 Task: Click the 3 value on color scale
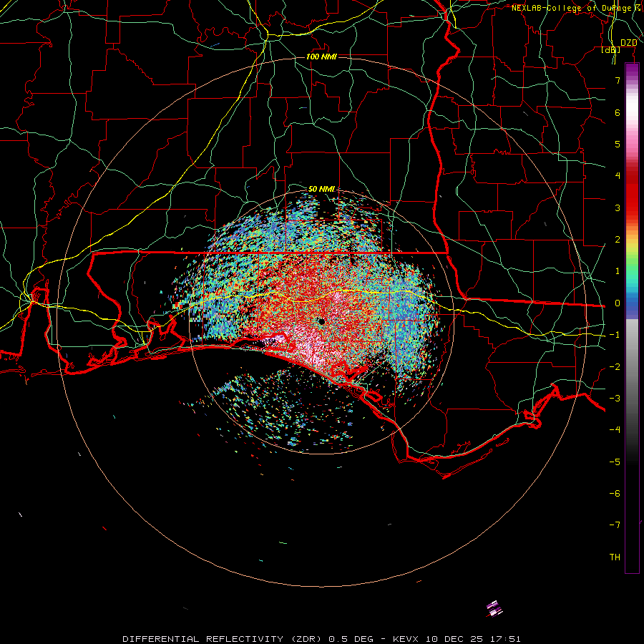(x=618, y=208)
